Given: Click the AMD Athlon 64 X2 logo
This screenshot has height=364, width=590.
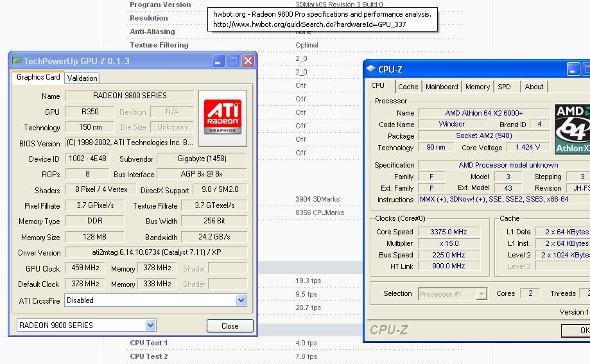Looking at the screenshot, I should (x=572, y=129).
